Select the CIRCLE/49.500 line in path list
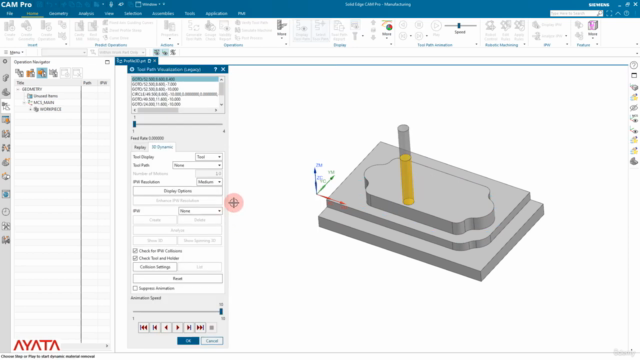The height and width of the screenshot is (360, 640). [x=175, y=94]
